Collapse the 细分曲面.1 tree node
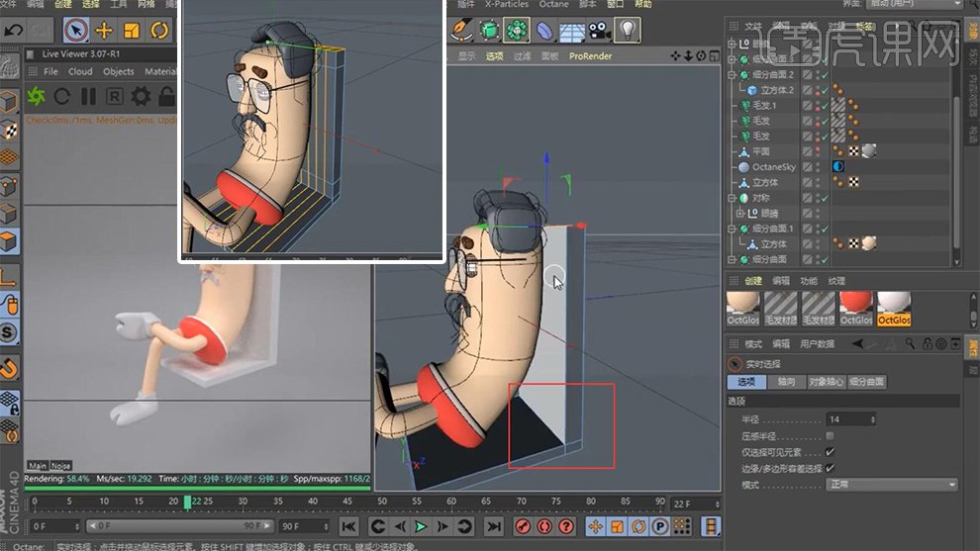 pyautogui.click(x=732, y=229)
